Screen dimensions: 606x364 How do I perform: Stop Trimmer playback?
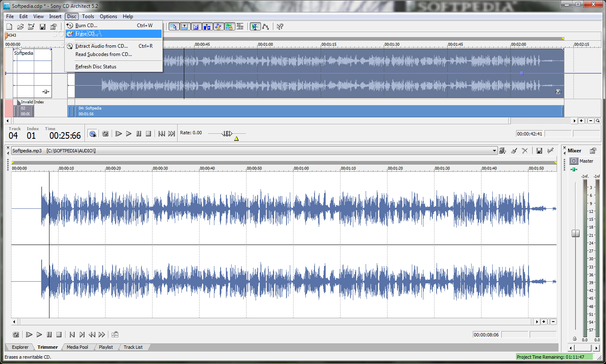[59, 335]
